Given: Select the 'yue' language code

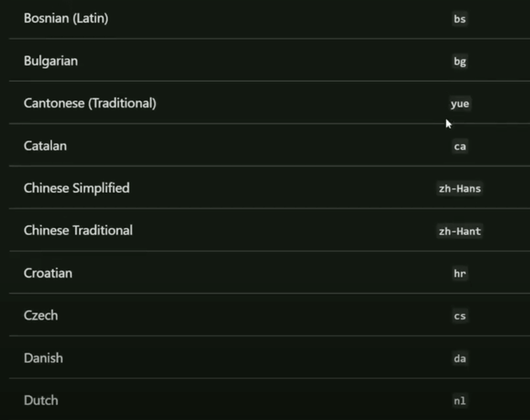Looking at the screenshot, I should point(459,104).
